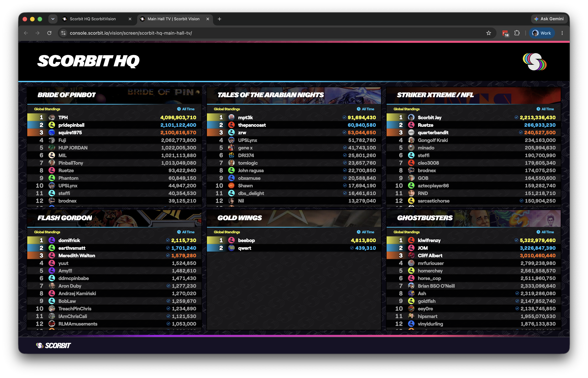The image size is (588, 378).
Task: Click the verified checkmark beside Ash's score
Action: pos(517,293)
